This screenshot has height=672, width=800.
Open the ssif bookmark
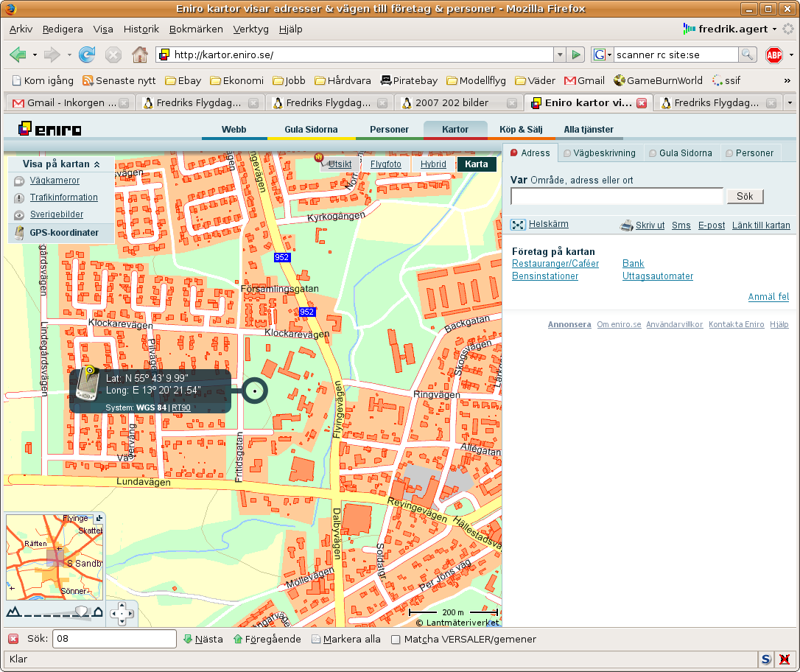point(726,80)
